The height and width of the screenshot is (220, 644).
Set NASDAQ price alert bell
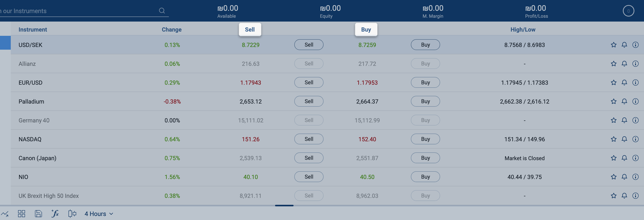[x=624, y=139]
